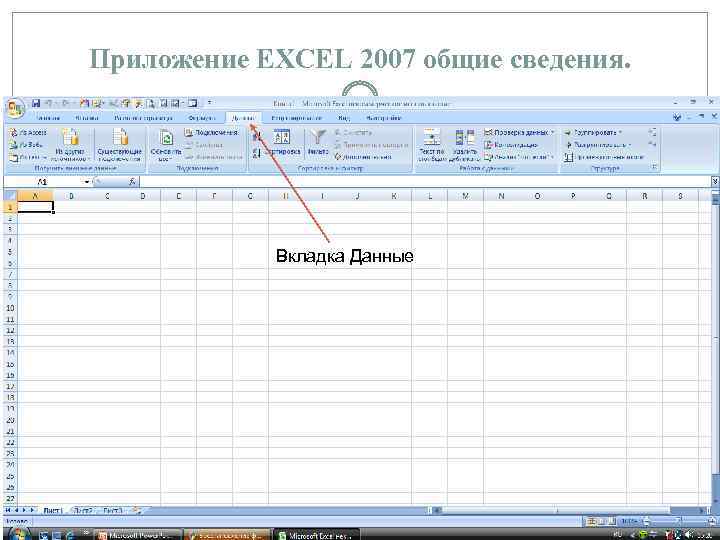Click the zoom slider in status bar

pyautogui.click(x=676, y=522)
